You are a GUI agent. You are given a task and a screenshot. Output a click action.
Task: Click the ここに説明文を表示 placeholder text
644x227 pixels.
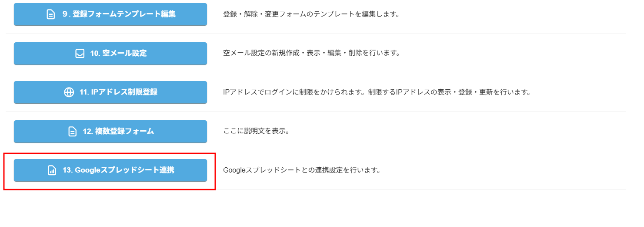click(256, 131)
